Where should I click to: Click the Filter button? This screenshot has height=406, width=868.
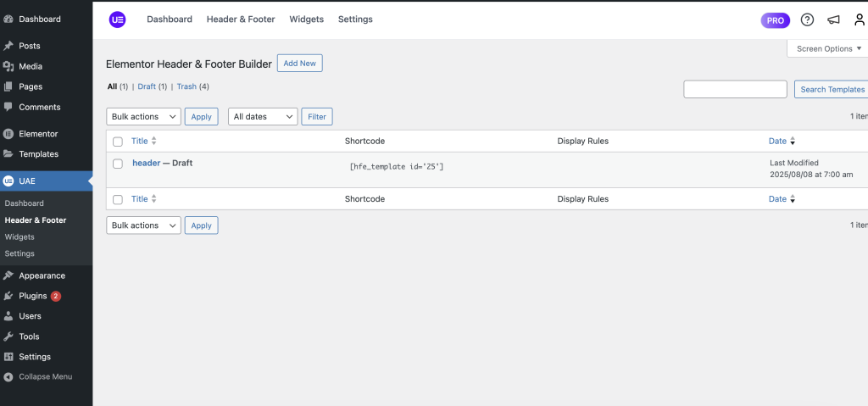coord(317,117)
